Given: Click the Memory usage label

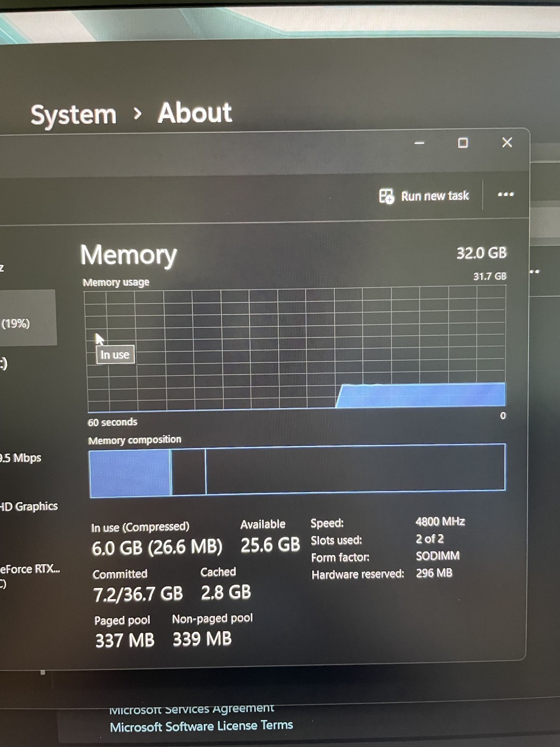Looking at the screenshot, I should [x=116, y=282].
